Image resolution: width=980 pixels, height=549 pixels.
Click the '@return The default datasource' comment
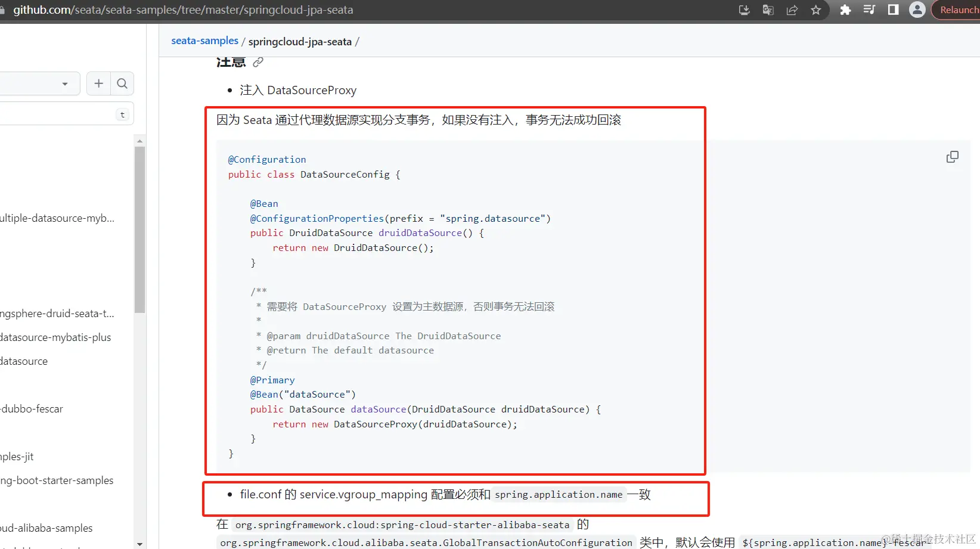click(x=345, y=351)
